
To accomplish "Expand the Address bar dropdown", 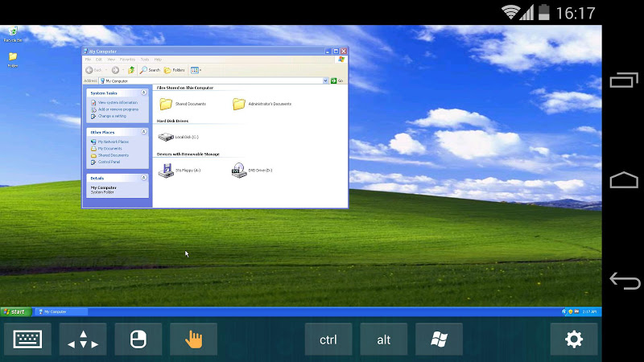I will pyautogui.click(x=324, y=80).
